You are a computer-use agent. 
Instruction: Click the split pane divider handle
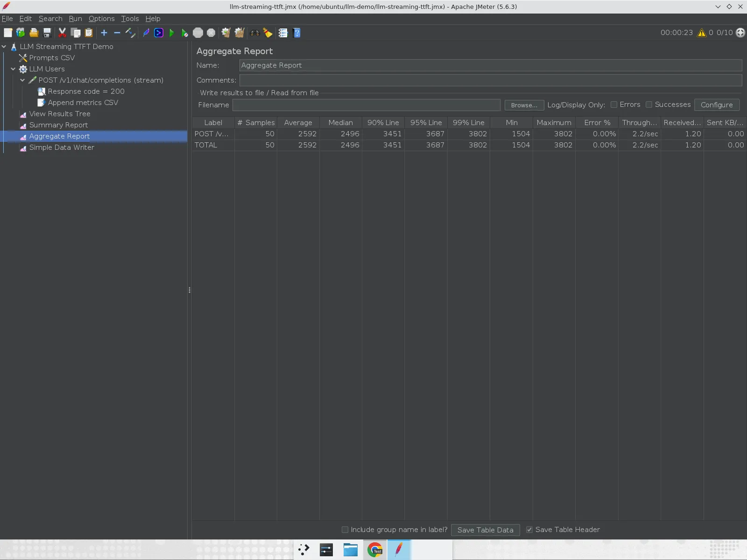pyautogui.click(x=190, y=290)
